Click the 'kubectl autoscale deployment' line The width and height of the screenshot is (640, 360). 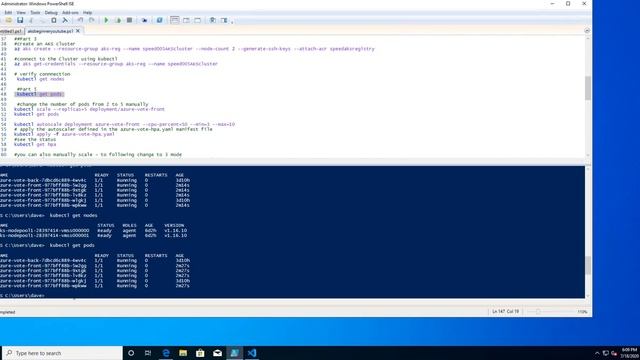pyautogui.click(x=124, y=124)
